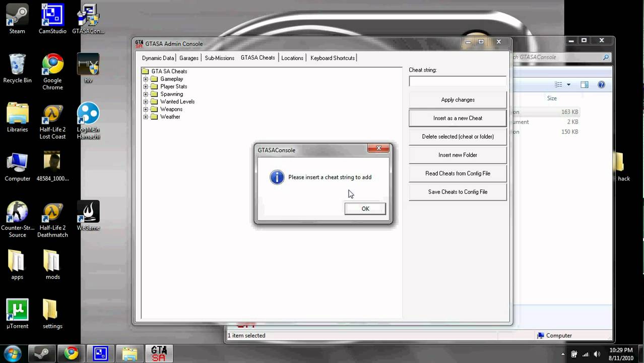
Task: Expand the Weather folder node
Action: tap(146, 117)
